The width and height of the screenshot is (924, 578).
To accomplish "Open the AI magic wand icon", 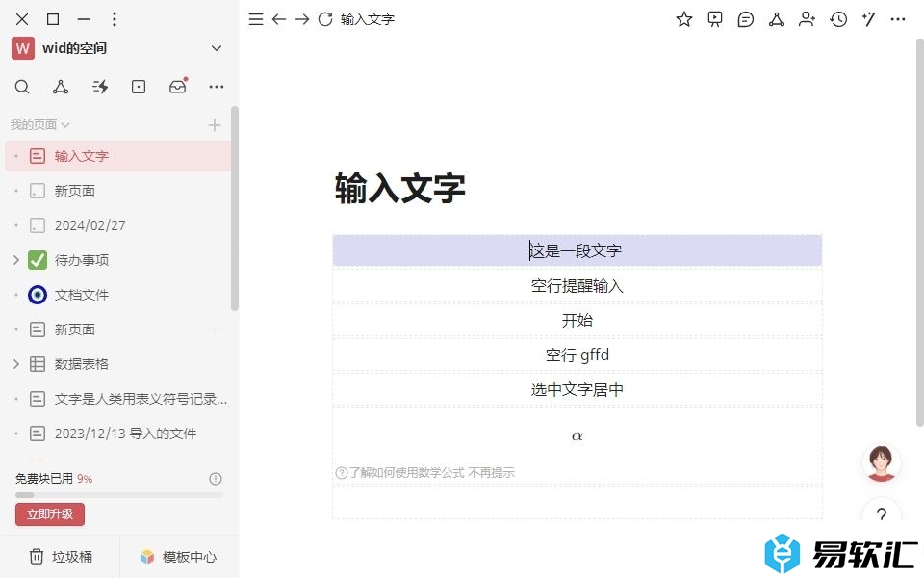I will pyautogui.click(x=868, y=19).
